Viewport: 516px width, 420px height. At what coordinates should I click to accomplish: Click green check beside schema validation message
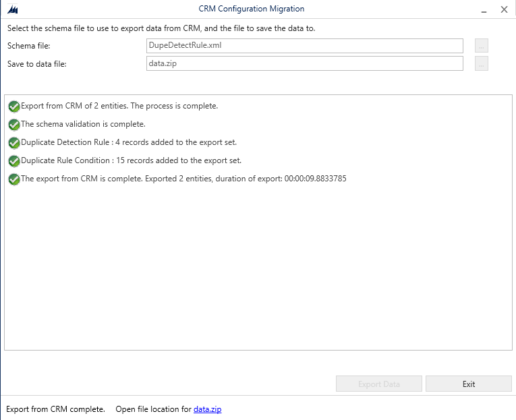pyautogui.click(x=14, y=124)
